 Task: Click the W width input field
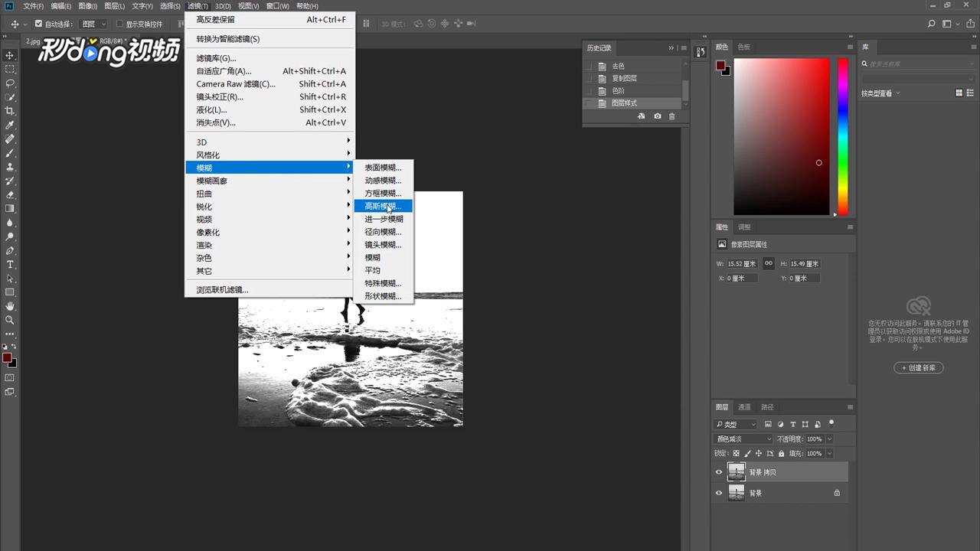[742, 263]
